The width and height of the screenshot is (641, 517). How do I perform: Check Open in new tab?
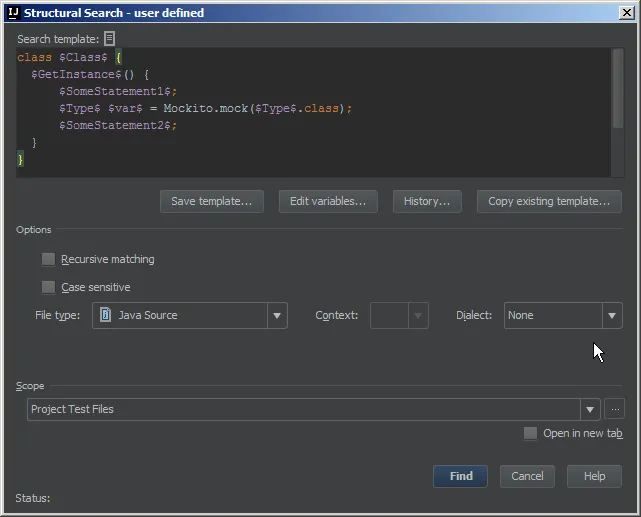tap(530, 433)
